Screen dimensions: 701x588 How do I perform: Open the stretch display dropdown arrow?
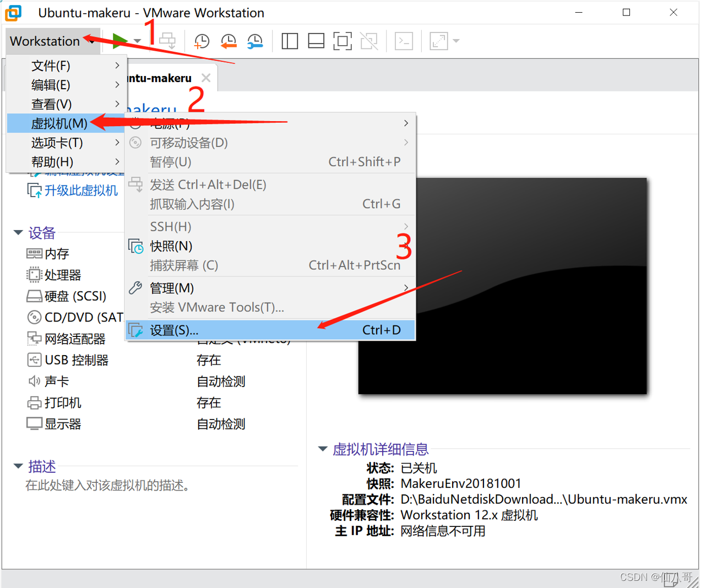(x=456, y=41)
